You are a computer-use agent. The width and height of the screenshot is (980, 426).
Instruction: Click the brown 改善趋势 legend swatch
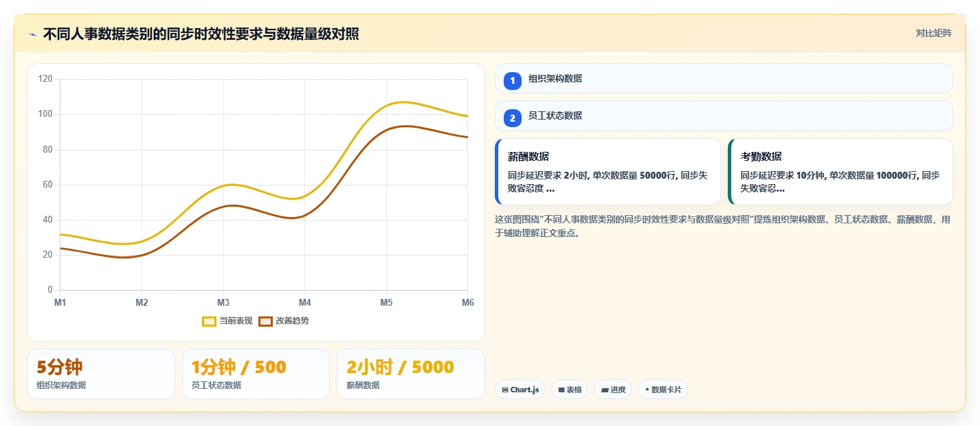pos(266,321)
